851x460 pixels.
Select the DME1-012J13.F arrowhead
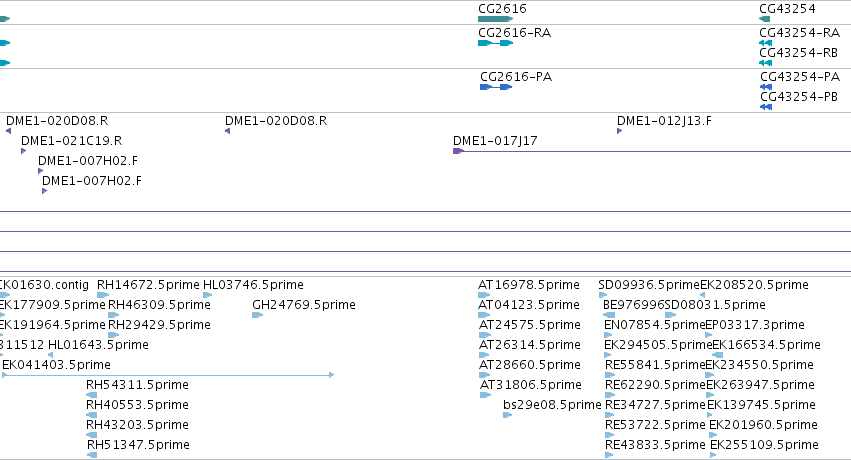point(619,131)
